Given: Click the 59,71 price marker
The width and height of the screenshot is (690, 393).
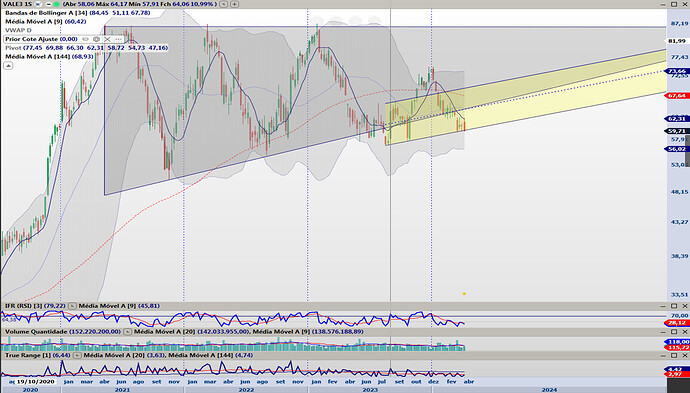Looking at the screenshot, I should 677,131.
